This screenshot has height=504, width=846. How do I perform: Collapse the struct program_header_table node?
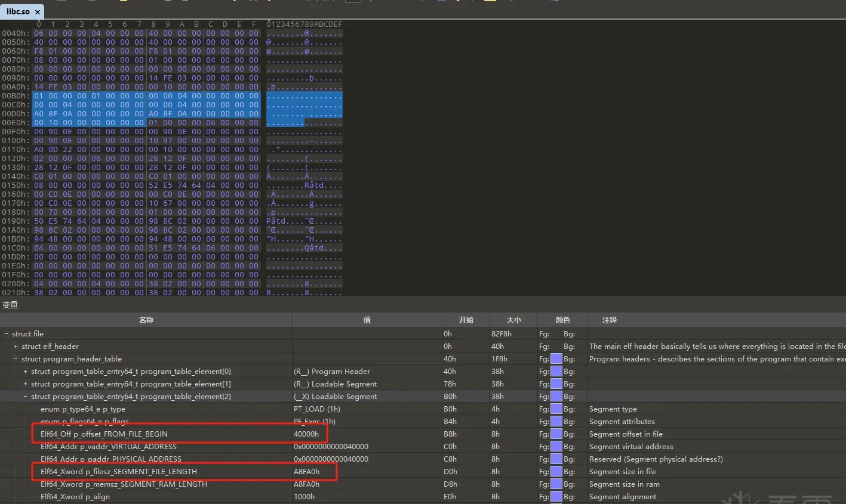[16, 359]
